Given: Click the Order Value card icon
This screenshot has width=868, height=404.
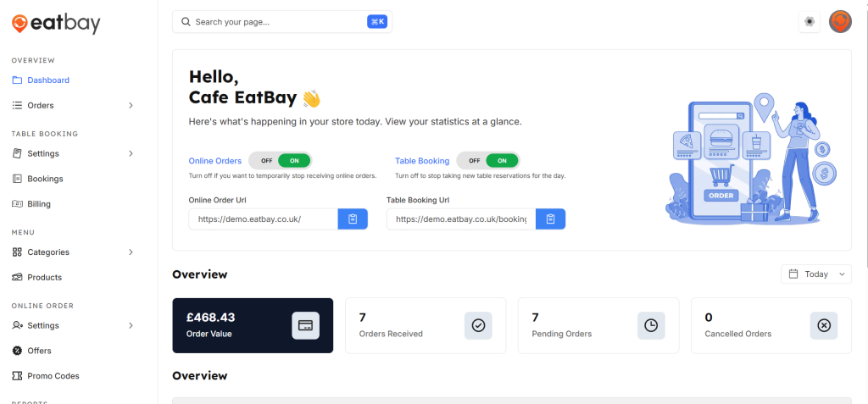Looking at the screenshot, I should (305, 325).
